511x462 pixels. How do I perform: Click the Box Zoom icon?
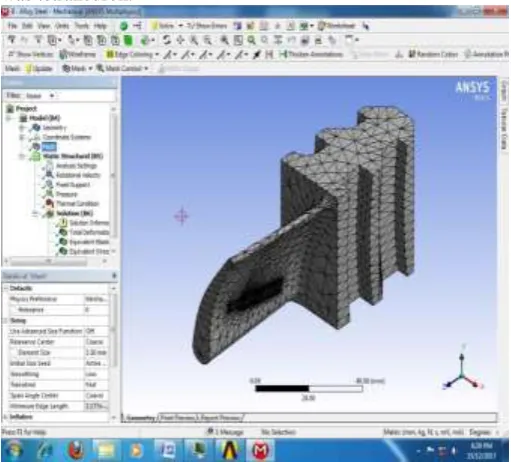208,40
